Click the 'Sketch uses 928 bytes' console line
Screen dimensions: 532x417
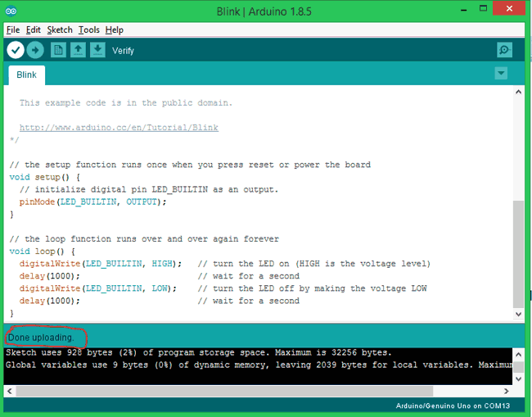click(x=199, y=353)
